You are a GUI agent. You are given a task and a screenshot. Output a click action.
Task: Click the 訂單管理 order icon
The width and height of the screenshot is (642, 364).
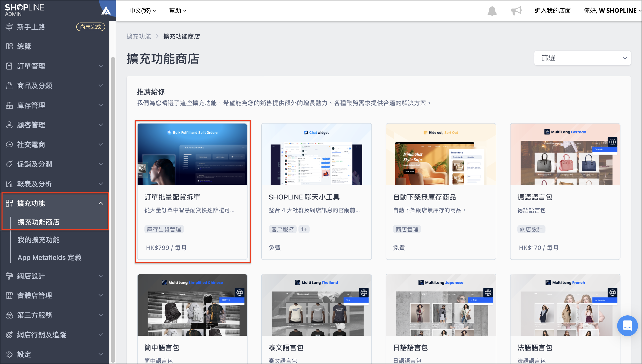[x=9, y=66]
